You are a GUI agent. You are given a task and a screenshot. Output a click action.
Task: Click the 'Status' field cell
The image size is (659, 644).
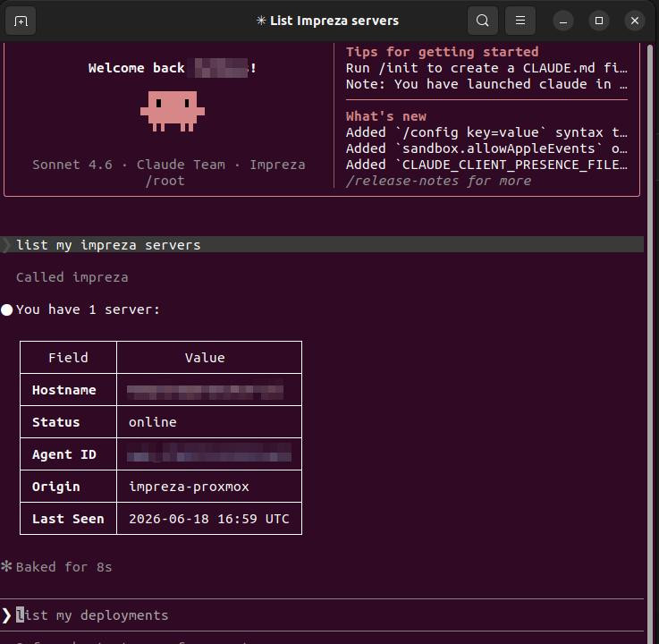click(68, 421)
